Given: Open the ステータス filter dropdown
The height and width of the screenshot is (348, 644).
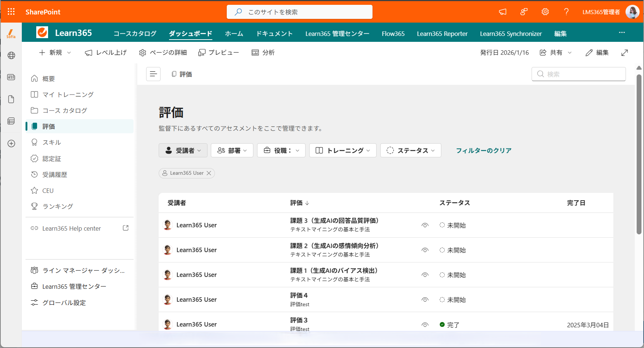Looking at the screenshot, I should tap(411, 150).
